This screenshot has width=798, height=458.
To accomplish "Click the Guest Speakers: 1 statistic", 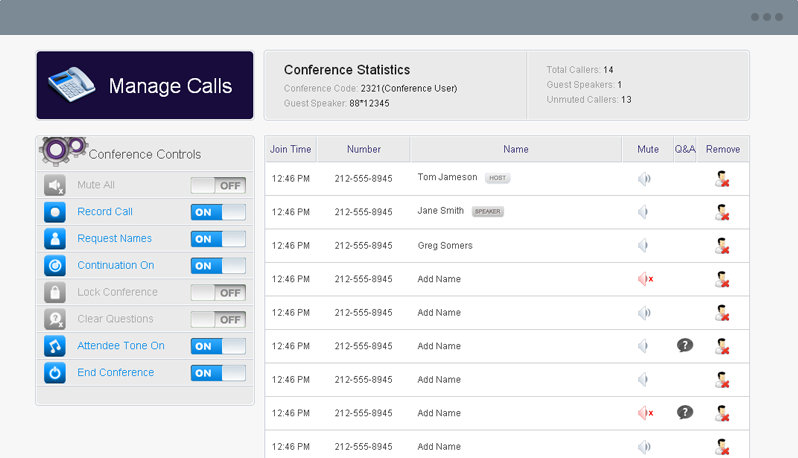I will click(x=584, y=84).
